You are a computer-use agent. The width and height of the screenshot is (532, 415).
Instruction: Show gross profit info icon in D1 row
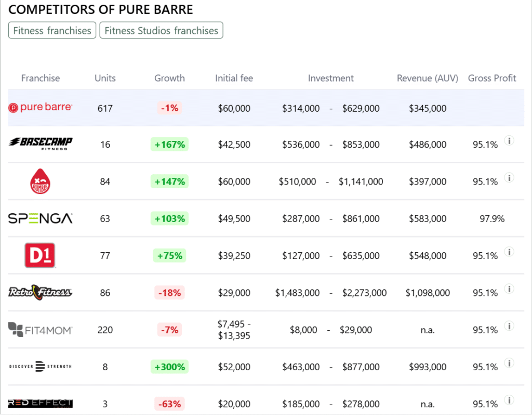pyautogui.click(x=509, y=251)
